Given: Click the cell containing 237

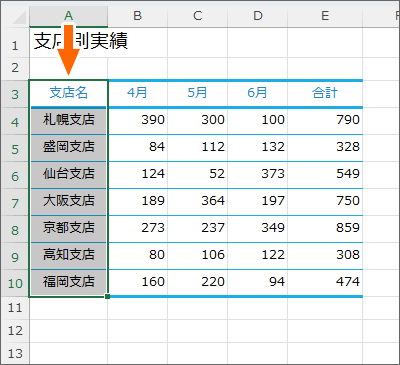Looking at the screenshot, I should (198, 229).
